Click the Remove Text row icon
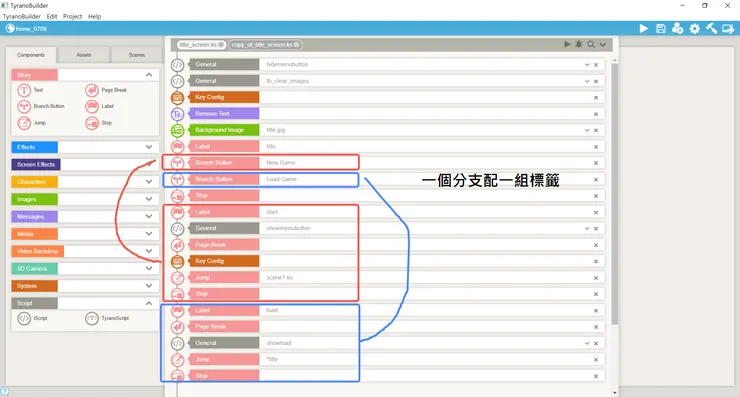740x397 pixels. [x=177, y=114]
